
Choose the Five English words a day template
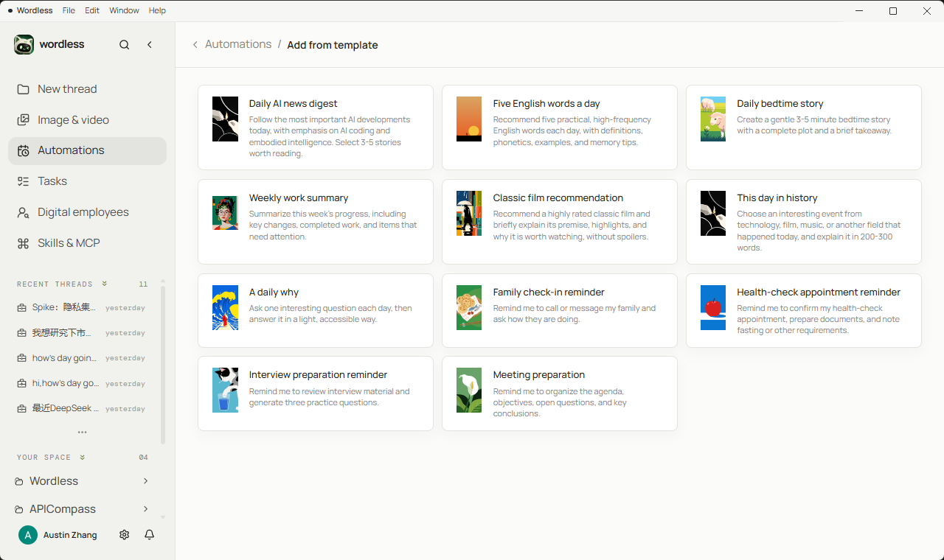pos(560,127)
